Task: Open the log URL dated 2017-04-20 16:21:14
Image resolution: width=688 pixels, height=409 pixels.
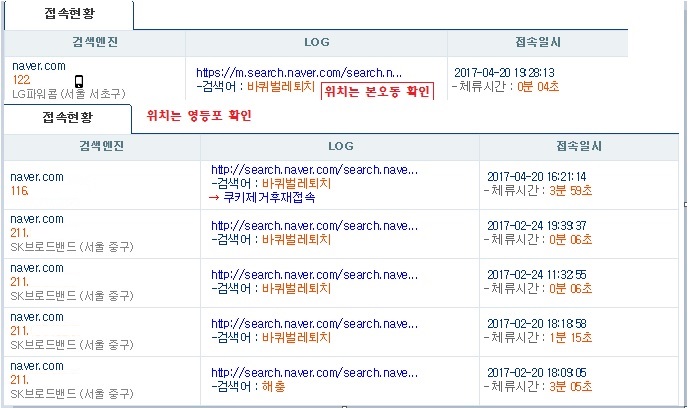Action: tap(314, 170)
